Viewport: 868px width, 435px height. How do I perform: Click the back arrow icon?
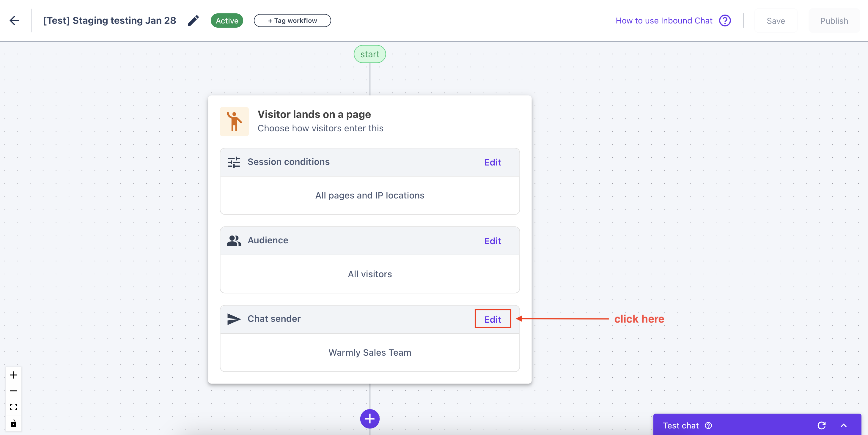(x=15, y=21)
